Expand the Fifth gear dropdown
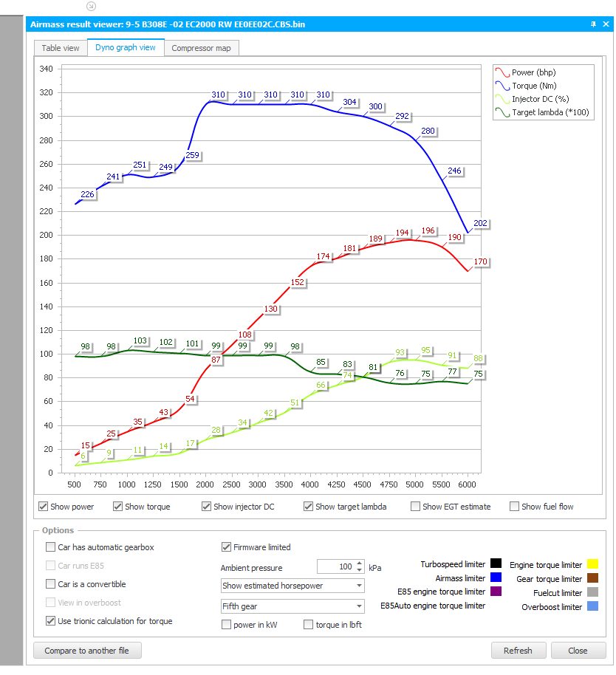The height and width of the screenshot is (675, 616). [x=292, y=606]
